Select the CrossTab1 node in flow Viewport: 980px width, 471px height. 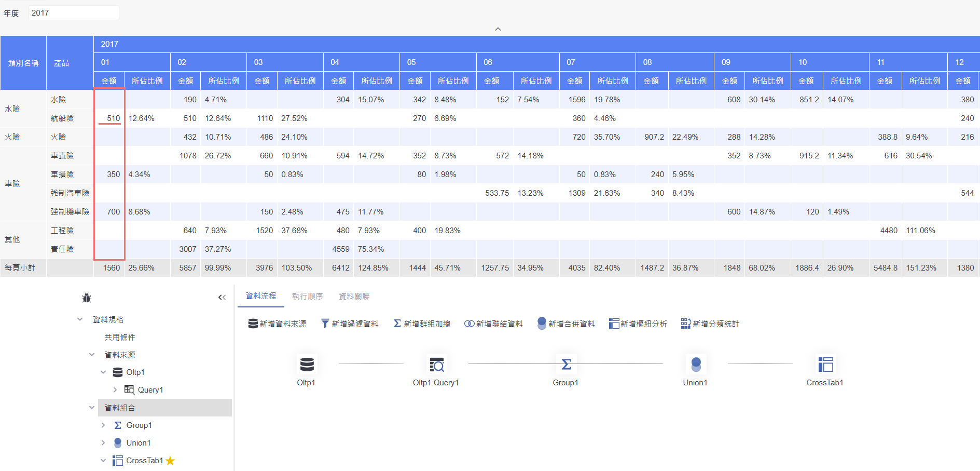[x=825, y=365]
